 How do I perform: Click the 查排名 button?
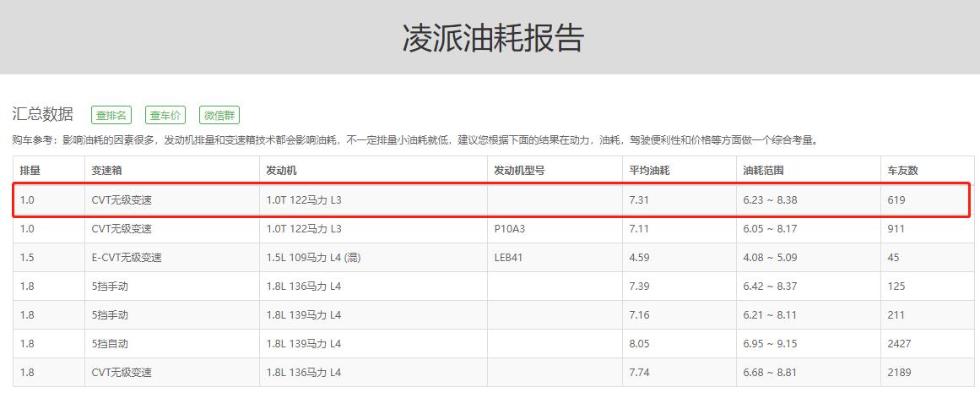click(111, 115)
